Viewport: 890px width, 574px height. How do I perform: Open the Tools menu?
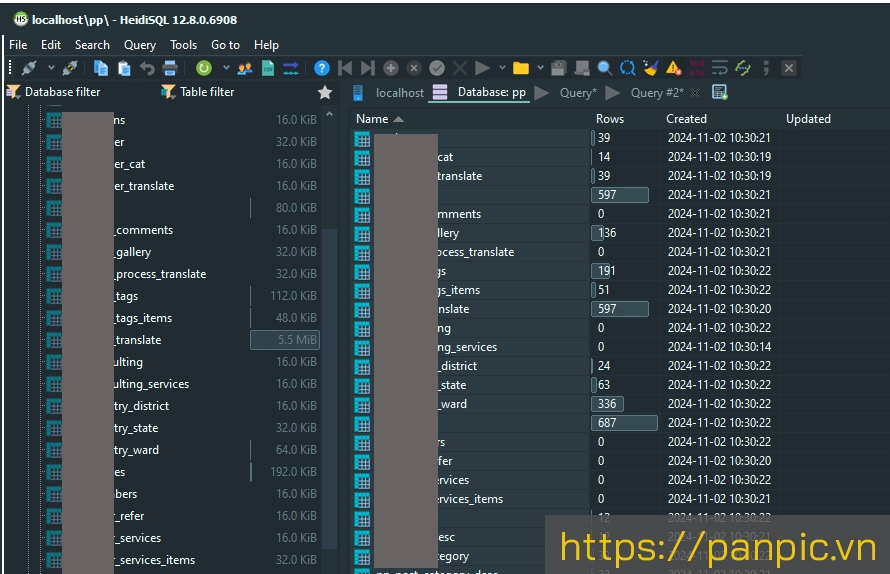pyautogui.click(x=184, y=45)
